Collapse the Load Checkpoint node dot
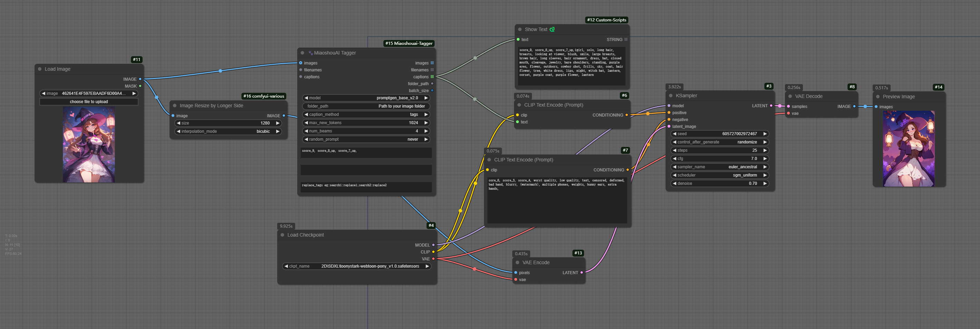Screen dimensions: 980x329 pyautogui.click(x=282, y=235)
